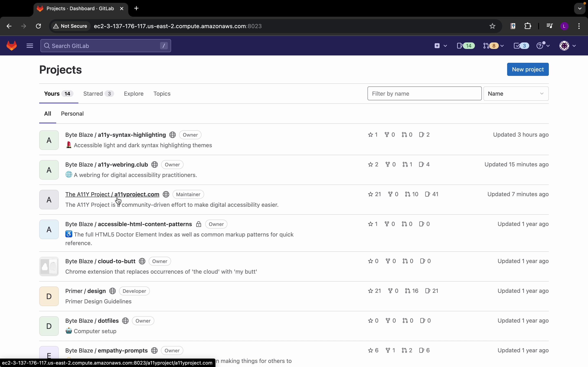
Task: Expand the merge requests dropdown showing 8
Action: click(493, 46)
